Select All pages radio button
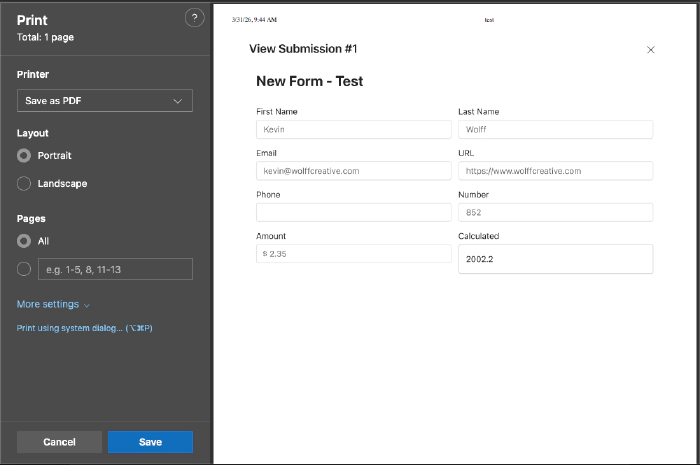 [x=24, y=241]
